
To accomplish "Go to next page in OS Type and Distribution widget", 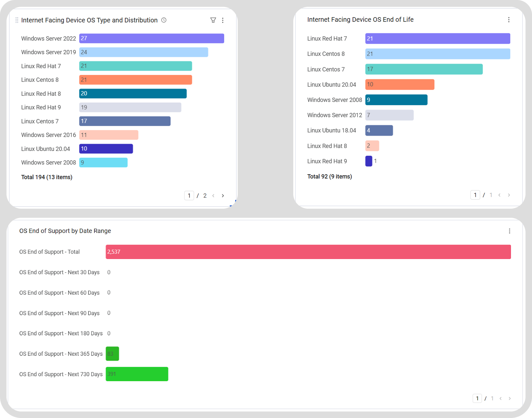I will coord(223,196).
